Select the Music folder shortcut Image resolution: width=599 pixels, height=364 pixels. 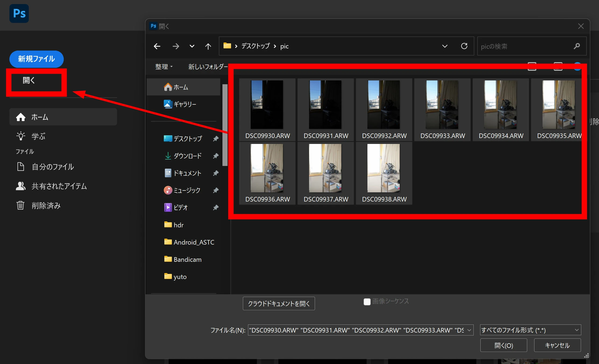click(187, 190)
